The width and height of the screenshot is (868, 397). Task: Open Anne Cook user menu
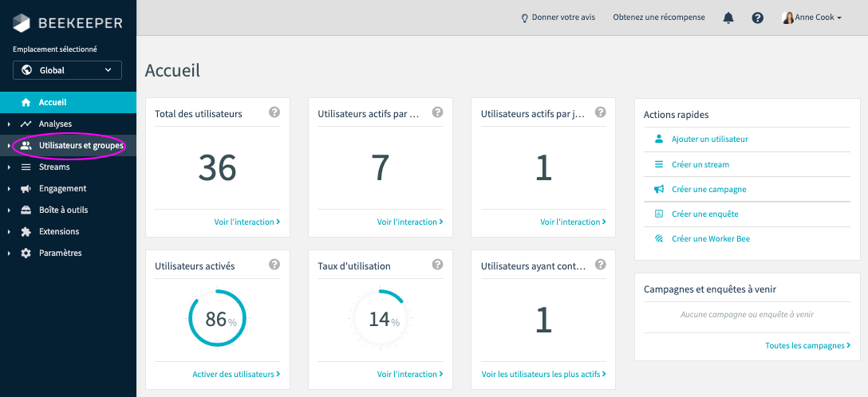point(812,18)
